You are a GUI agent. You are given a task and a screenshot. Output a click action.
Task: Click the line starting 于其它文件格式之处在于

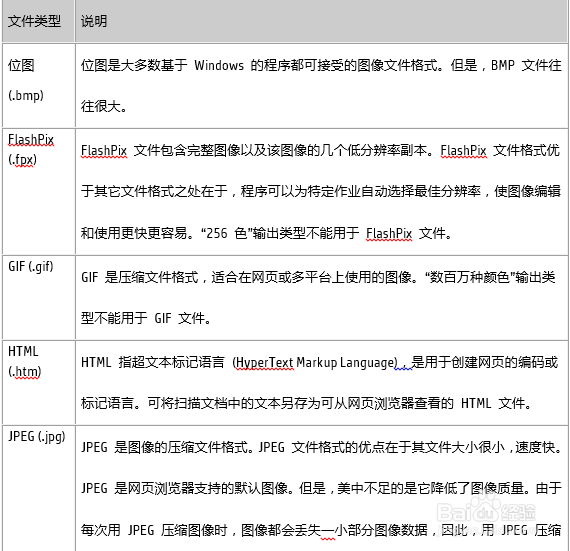click(321, 191)
